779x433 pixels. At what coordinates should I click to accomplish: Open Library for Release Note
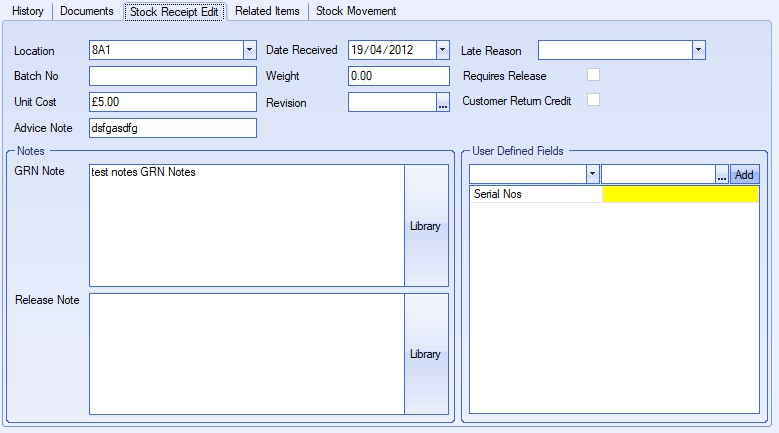[425, 354]
